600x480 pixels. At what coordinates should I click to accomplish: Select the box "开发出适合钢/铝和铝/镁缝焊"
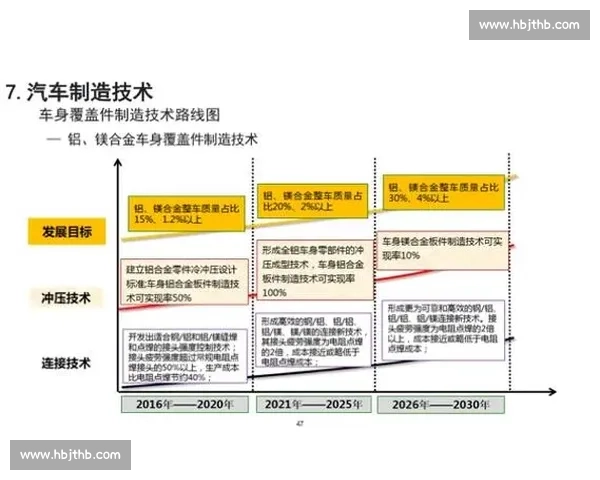tap(185, 356)
